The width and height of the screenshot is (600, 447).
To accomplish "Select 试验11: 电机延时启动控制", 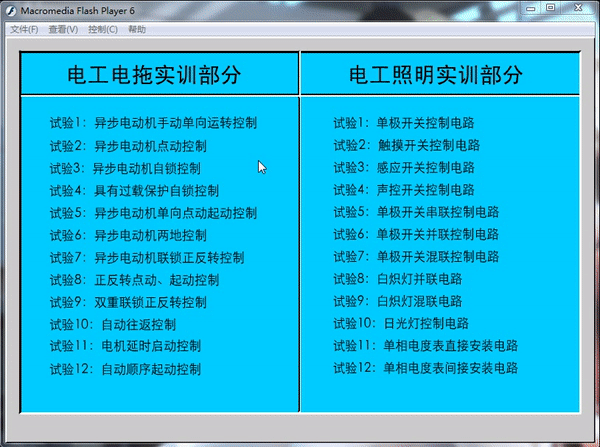I will pyautogui.click(x=126, y=346).
